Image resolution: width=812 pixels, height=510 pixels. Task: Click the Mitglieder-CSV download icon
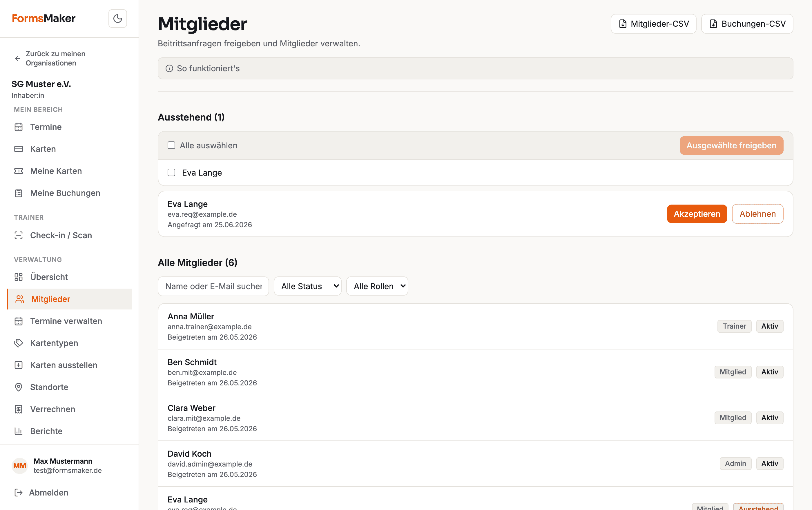[623, 24]
